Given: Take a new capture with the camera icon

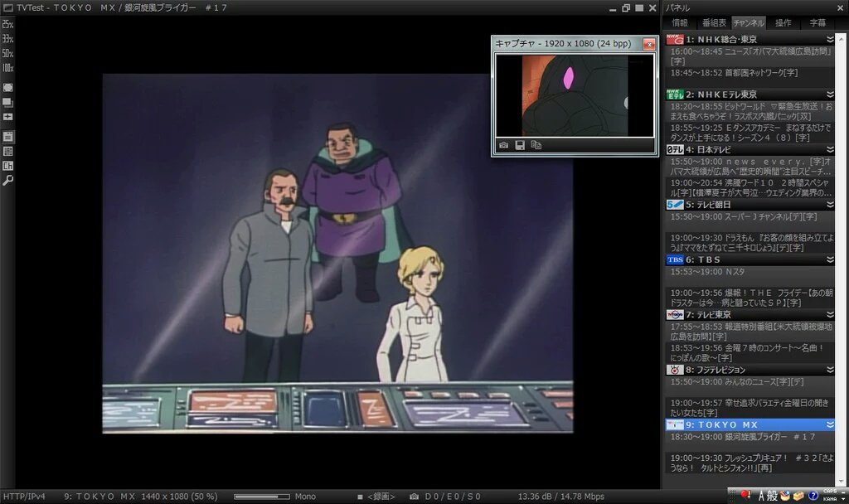Looking at the screenshot, I should tap(504, 145).
